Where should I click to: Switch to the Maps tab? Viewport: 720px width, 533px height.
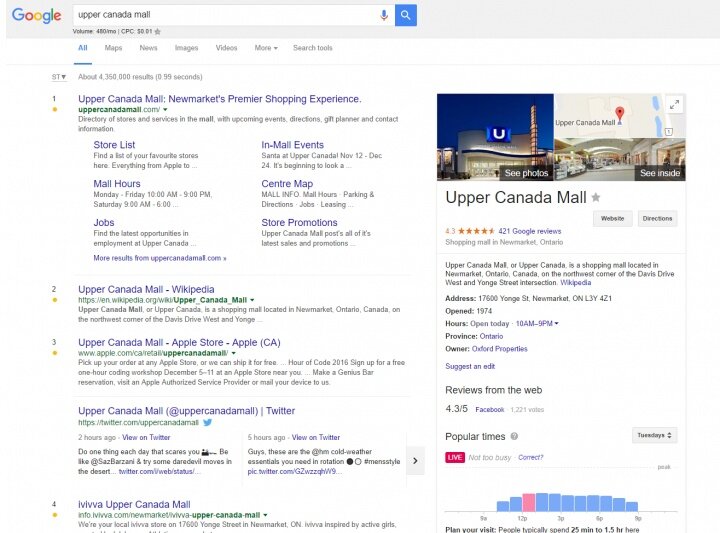pos(113,48)
